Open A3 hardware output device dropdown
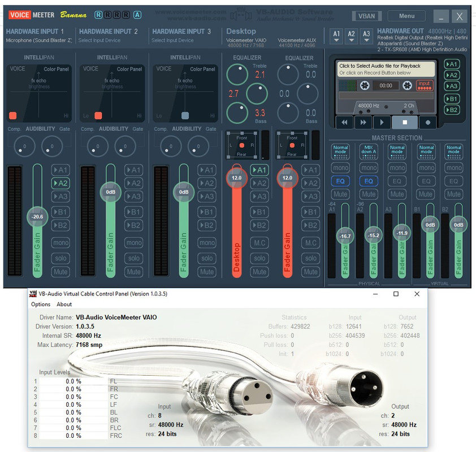 pos(366,36)
